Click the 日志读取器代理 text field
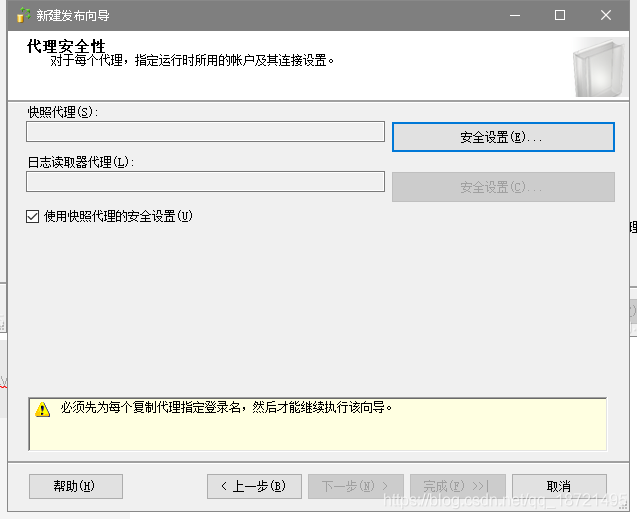This screenshot has height=519, width=637. [205, 181]
